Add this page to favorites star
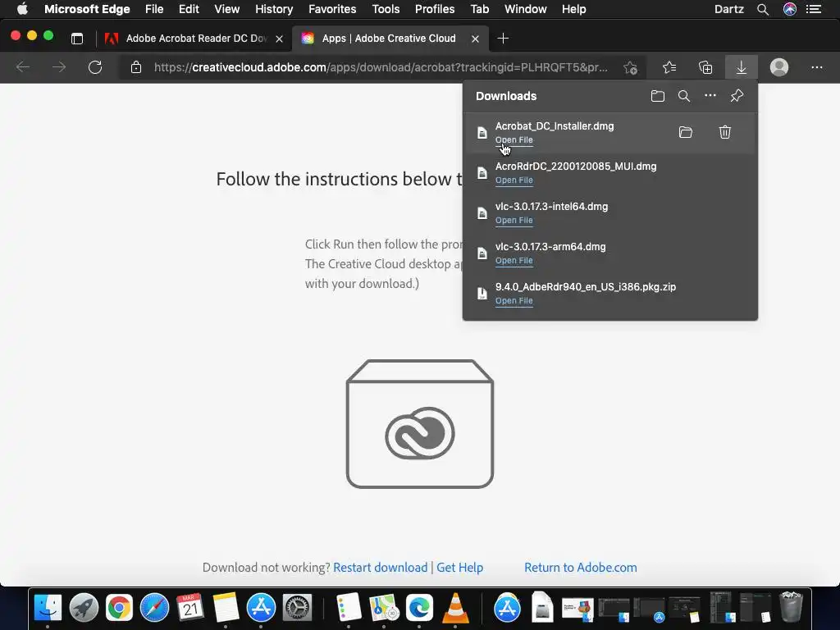 pos(631,67)
